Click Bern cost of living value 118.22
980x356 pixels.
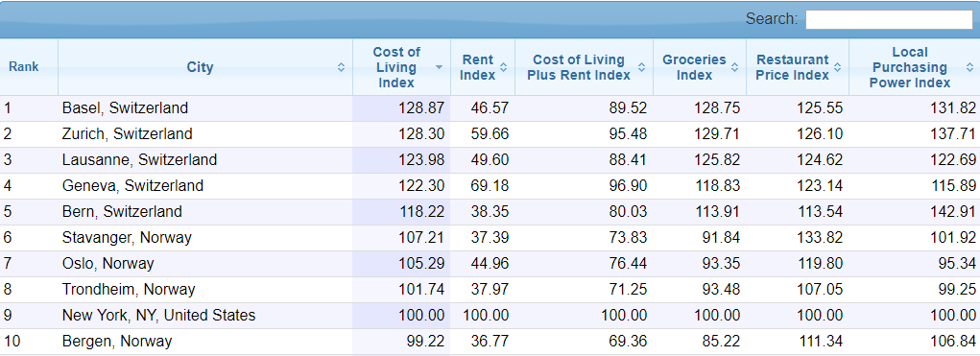[422, 212]
